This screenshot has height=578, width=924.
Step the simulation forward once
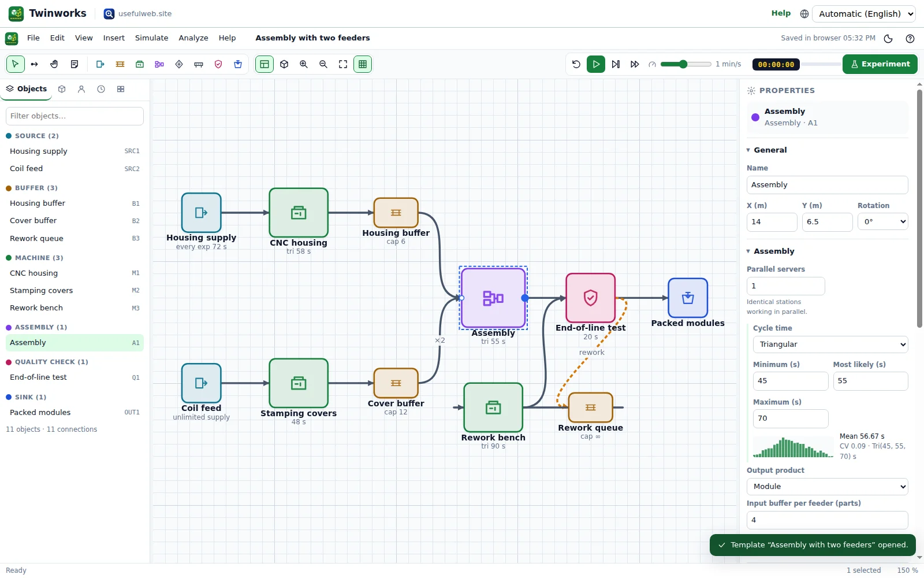(616, 64)
